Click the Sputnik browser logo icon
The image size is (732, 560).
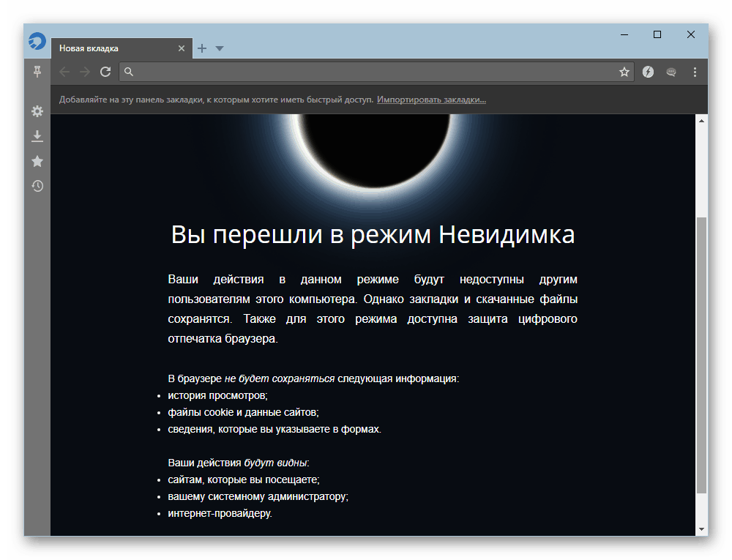pos(37,41)
